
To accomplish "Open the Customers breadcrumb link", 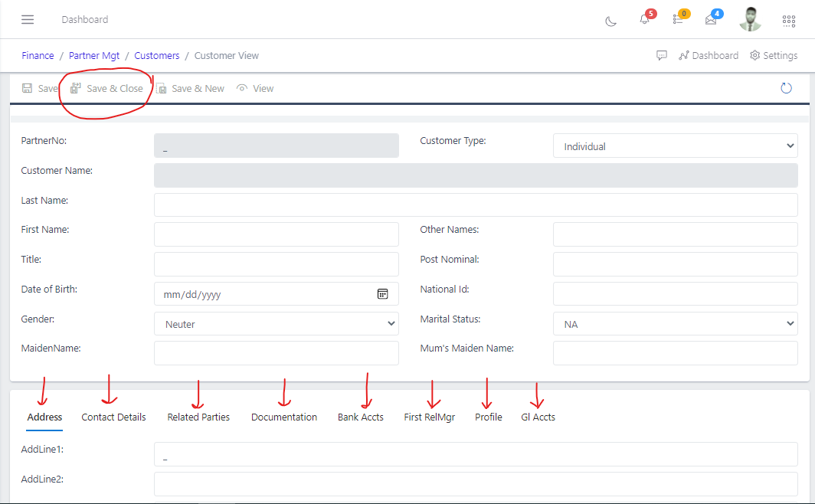I will (x=156, y=55).
